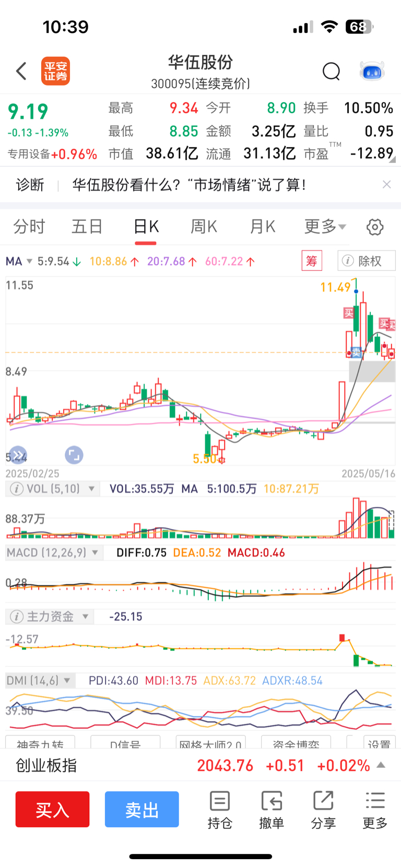Tap the 市值 38.61亿 value
401x868 pixels.
172,153
